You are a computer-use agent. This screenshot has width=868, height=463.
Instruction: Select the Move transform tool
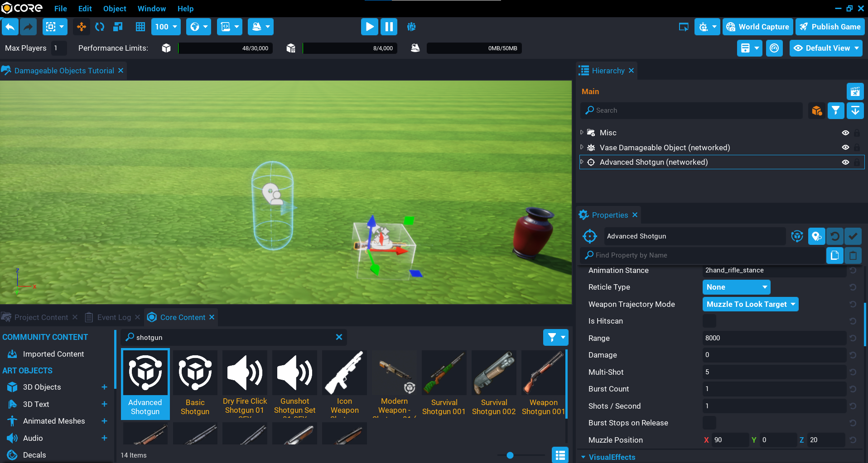(82, 27)
